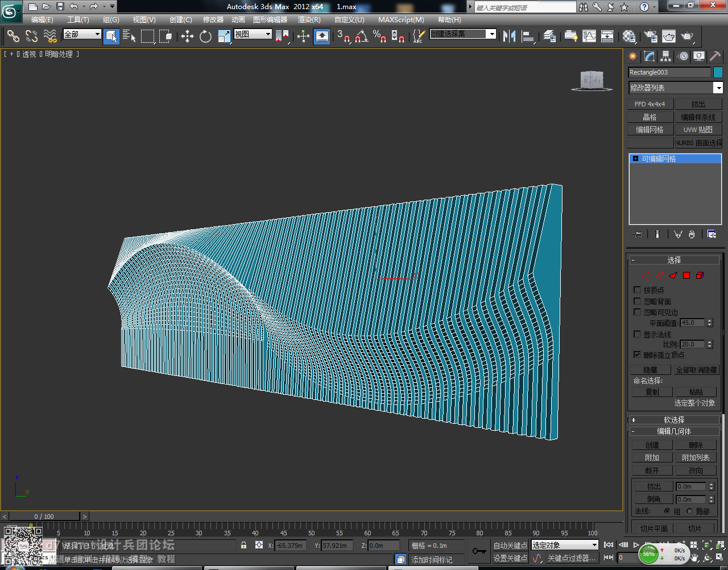This screenshot has height=570, width=728.
Task: Collapse the 编辑几何体 rollout
Action: [x=674, y=431]
